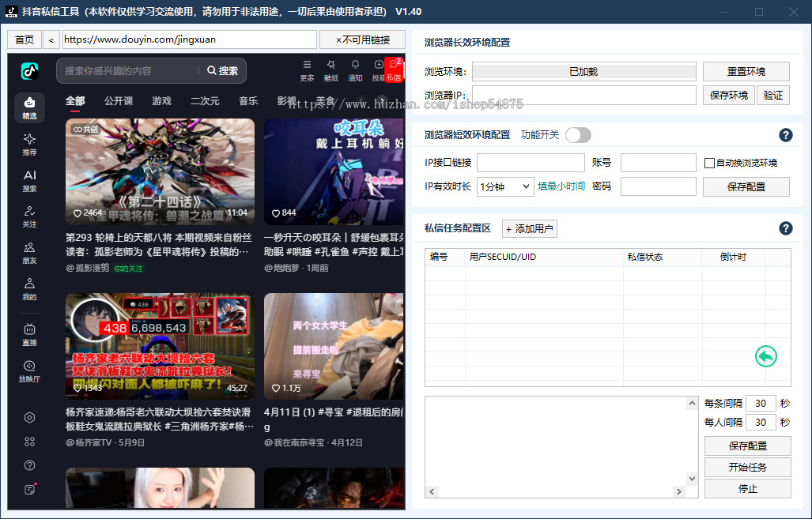The height and width of the screenshot is (519, 812).
Task: Click the IP接口链接 input field
Action: [531, 163]
